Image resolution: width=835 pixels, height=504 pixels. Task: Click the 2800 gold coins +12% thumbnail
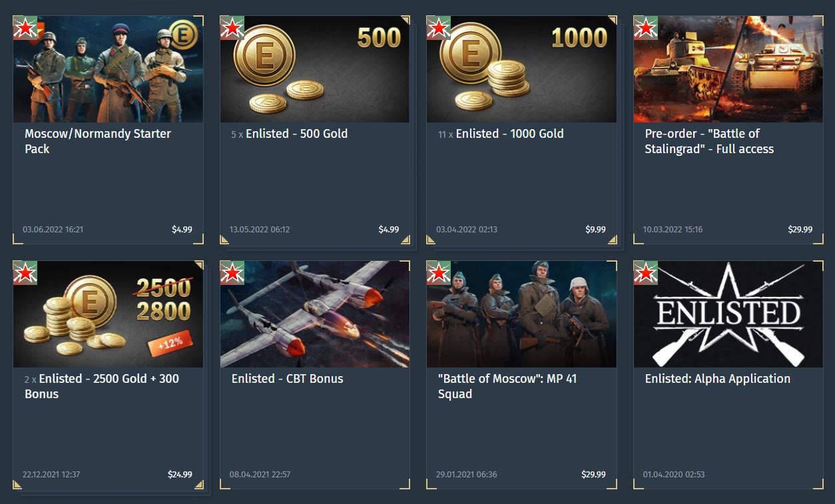pyautogui.click(x=108, y=314)
